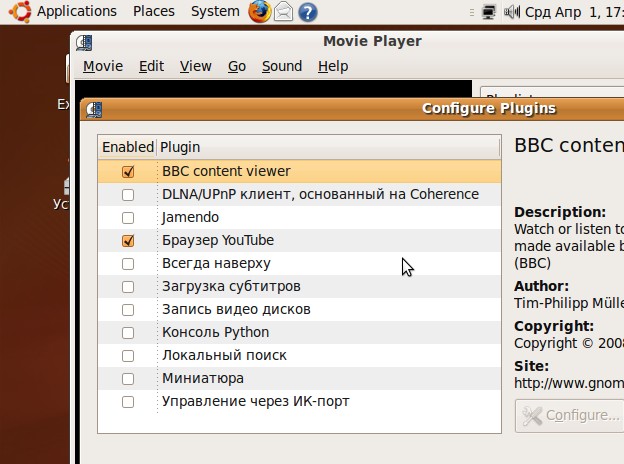Click the date and time clock applet

tap(574, 12)
